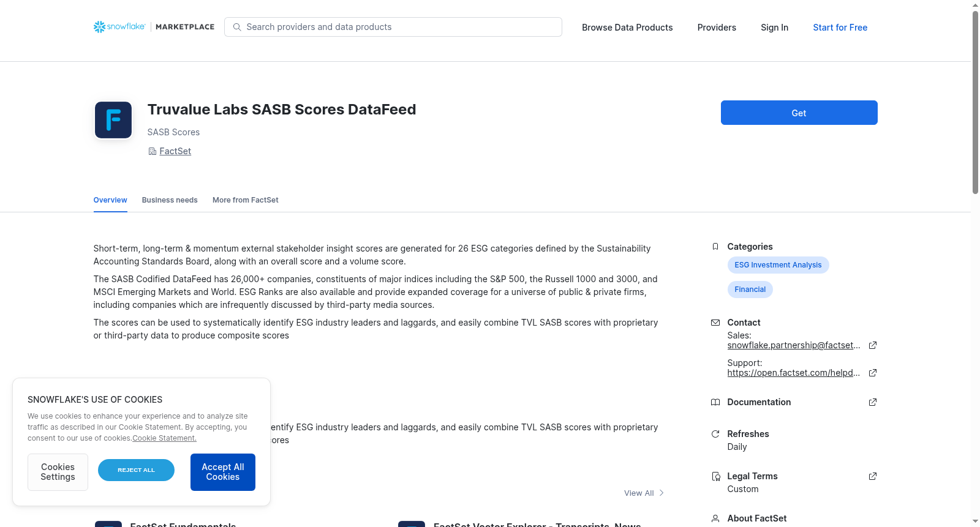
Task: Open the Providers page
Action: tap(717, 28)
